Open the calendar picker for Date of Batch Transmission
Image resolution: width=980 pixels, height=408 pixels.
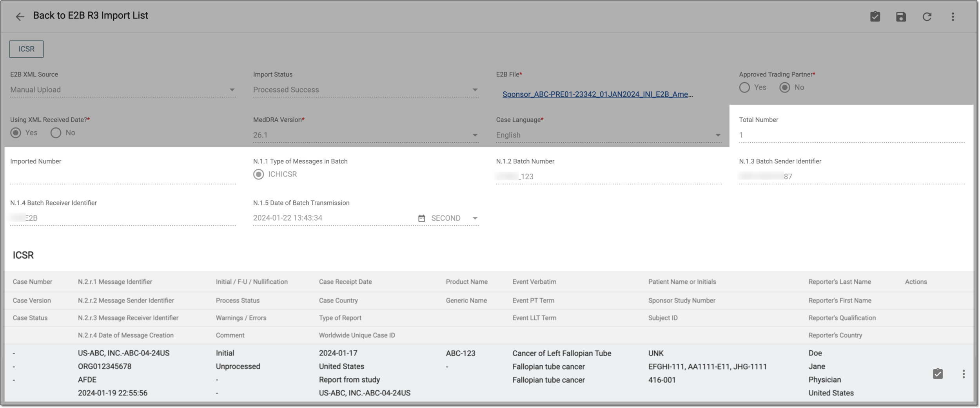[x=421, y=218]
